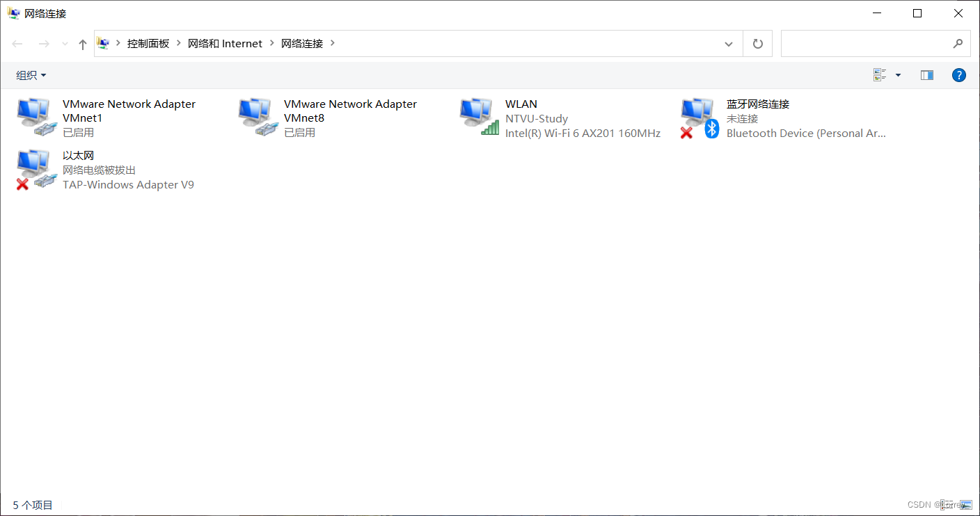Image resolution: width=980 pixels, height=516 pixels.
Task: Select the 蓝牙网络连接 Bluetooth adapter icon
Action: 700,118
